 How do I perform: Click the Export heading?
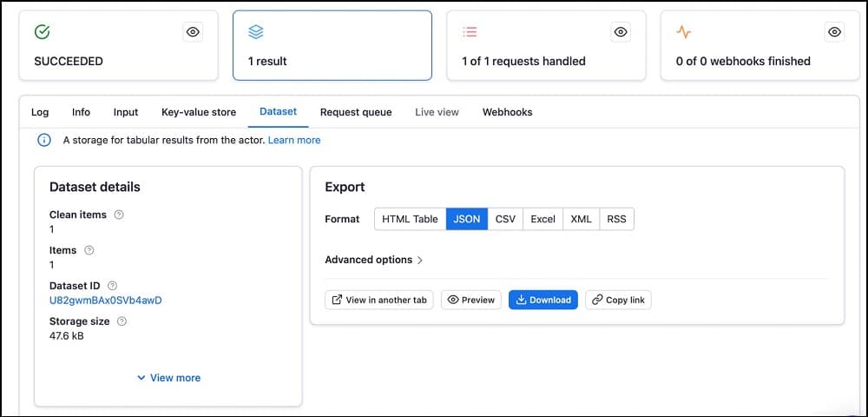[x=345, y=187]
